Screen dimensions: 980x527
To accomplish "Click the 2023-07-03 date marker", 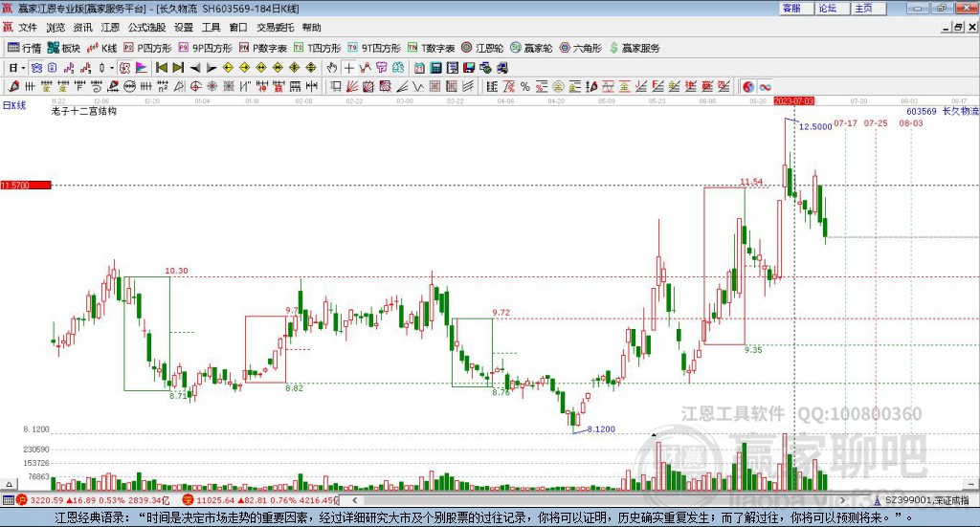I will click(793, 101).
